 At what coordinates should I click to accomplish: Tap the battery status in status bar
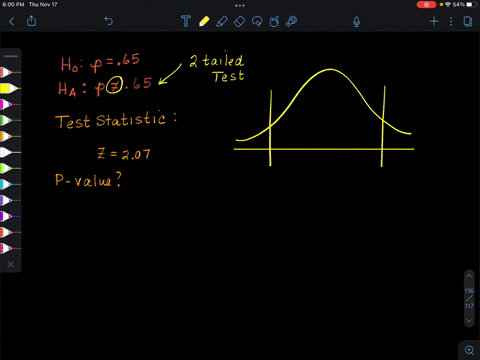(x=465, y=5)
